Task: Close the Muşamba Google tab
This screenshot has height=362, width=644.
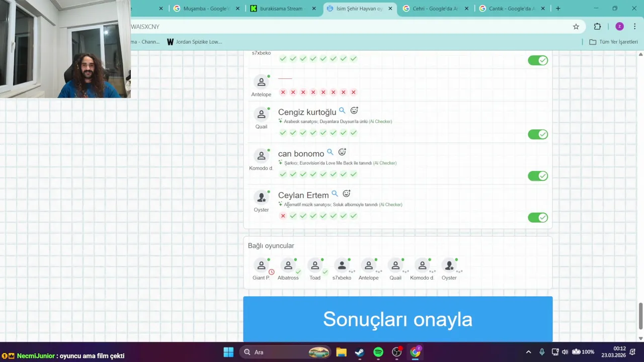Action: [x=237, y=9]
